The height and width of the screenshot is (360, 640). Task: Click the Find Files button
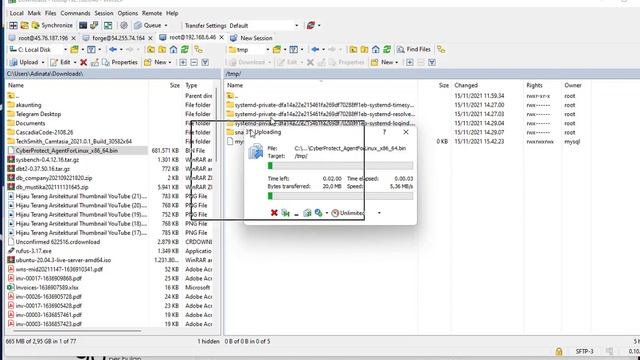coord(414,49)
